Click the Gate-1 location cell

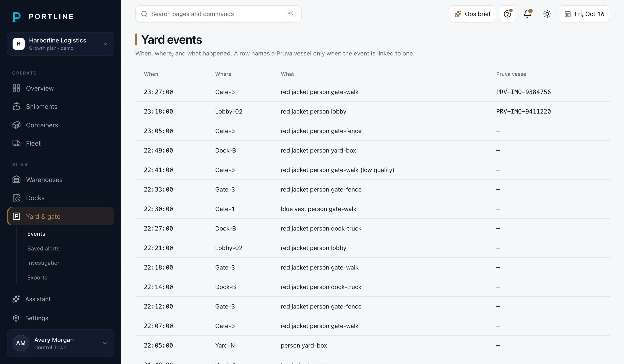225,209
